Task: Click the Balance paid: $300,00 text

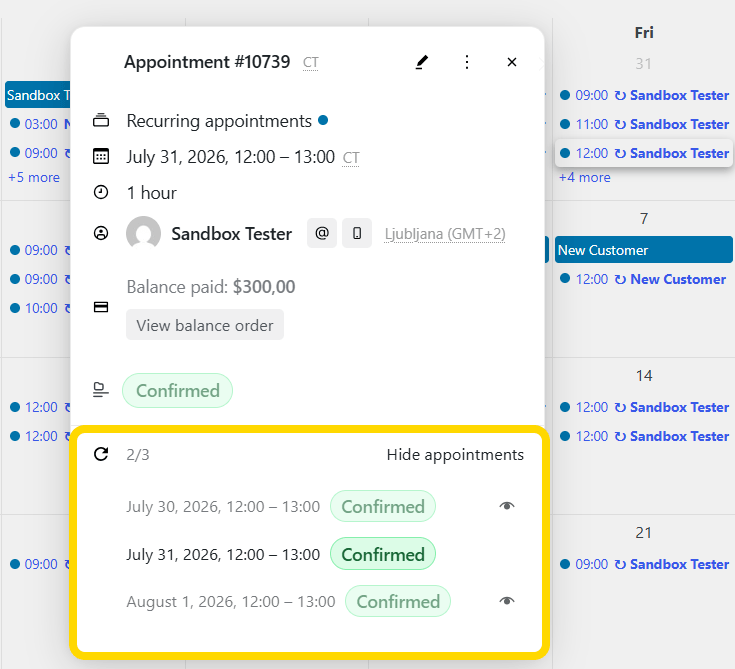Action: pyautogui.click(x=211, y=287)
